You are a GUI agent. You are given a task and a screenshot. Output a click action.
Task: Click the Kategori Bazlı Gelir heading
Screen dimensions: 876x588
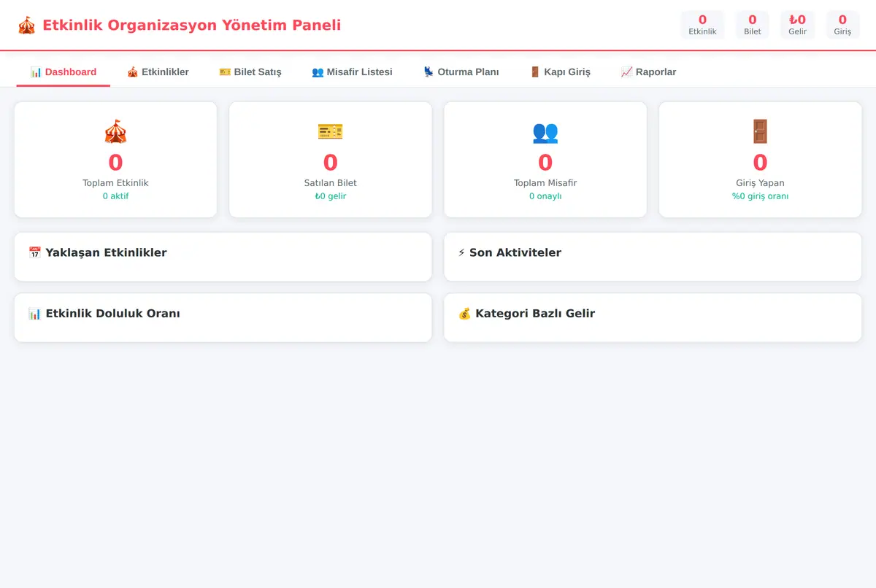tap(535, 314)
